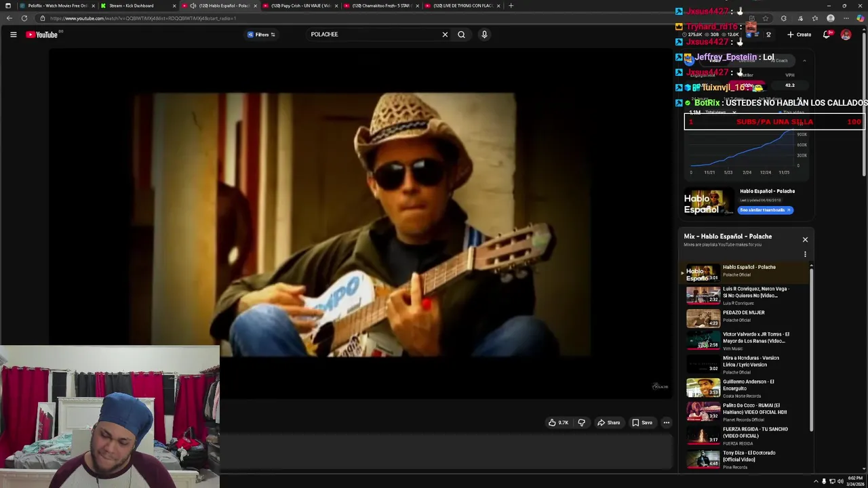Expand hidden system tray icons chevron

[815, 481]
